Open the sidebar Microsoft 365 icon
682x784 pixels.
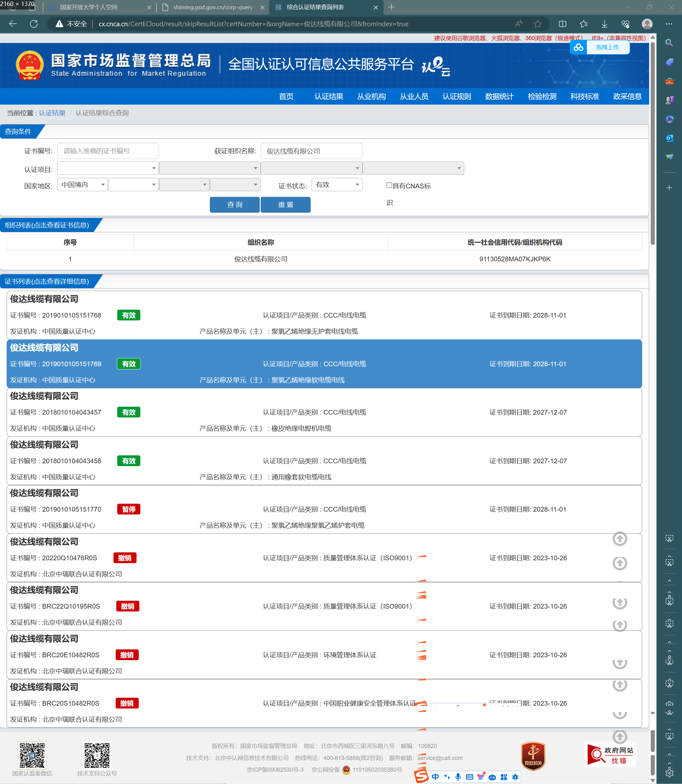tap(669, 119)
